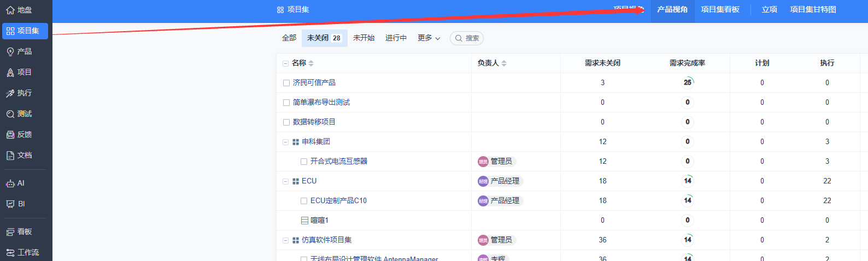Click 需求完成率 column header
Image resolution: width=868 pixels, height=261 pixels.
pos(687,63)
